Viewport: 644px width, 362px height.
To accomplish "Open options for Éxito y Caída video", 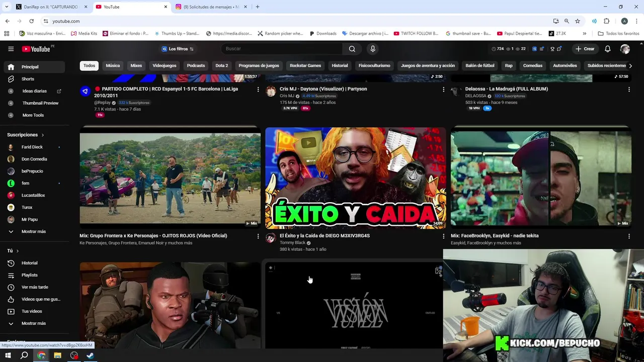I will (x=443, y=236).
